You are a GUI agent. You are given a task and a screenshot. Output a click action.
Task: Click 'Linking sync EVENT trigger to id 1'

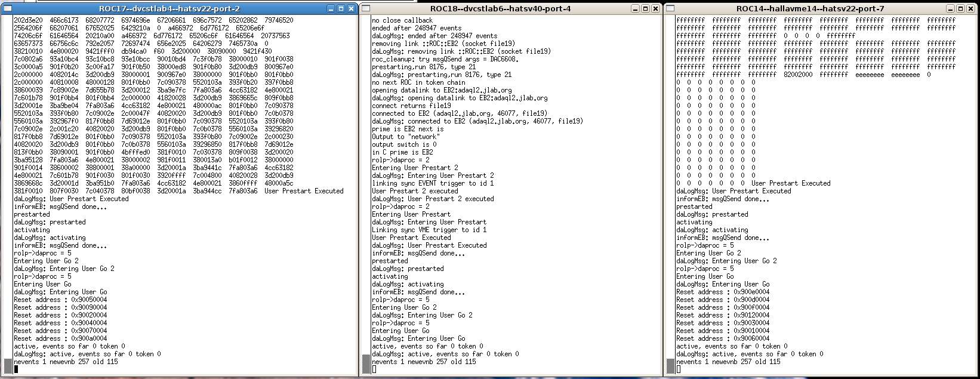[x=433, y=183]
